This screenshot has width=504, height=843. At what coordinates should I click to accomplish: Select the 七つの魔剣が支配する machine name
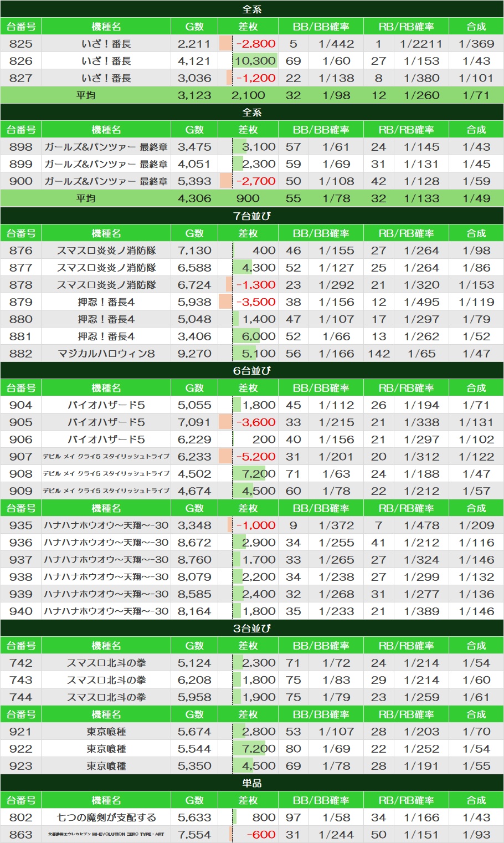pos(106,818)
